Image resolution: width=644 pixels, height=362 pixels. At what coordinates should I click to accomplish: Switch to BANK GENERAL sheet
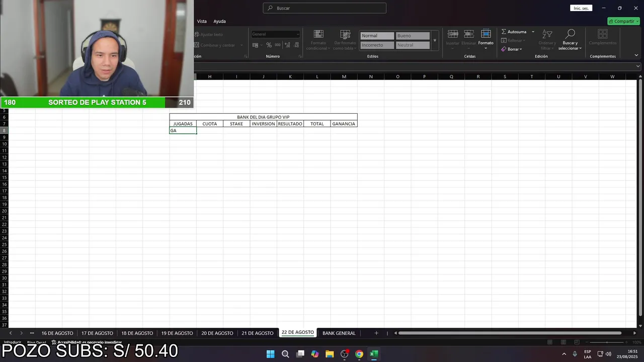(339, 333)
